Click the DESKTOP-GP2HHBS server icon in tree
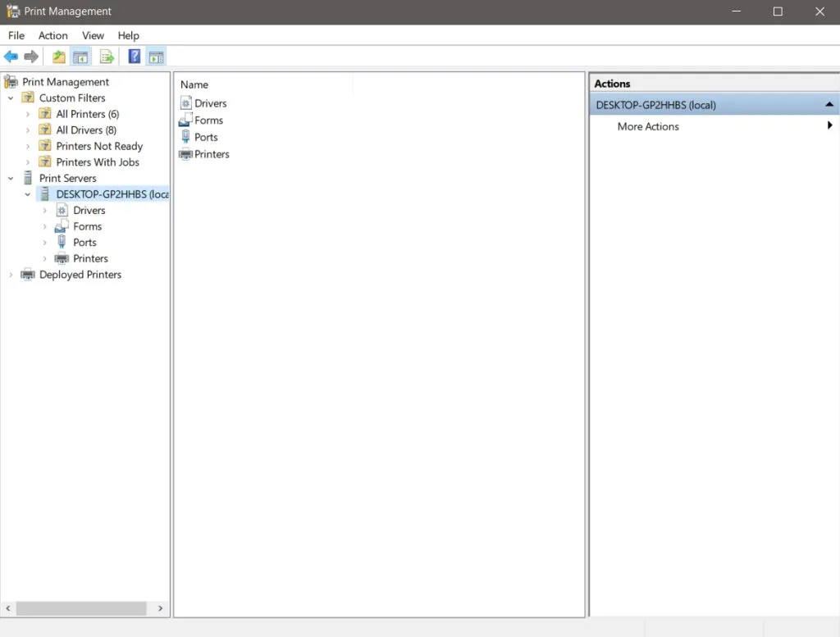Screen dimensions: 840x637 click(x=45, y=193)
